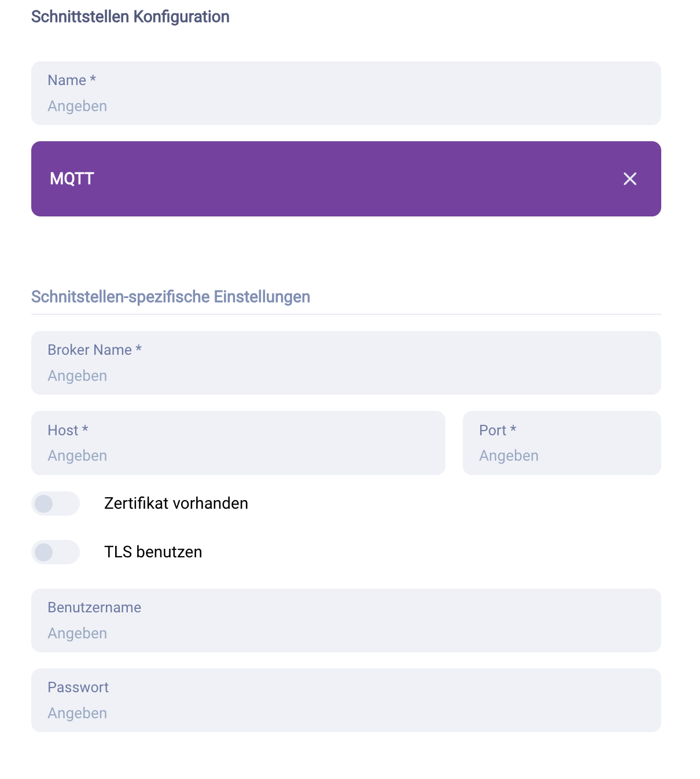Toggle the certificate switch off again
Screen dimensions: 700x779
click(55, 504)
